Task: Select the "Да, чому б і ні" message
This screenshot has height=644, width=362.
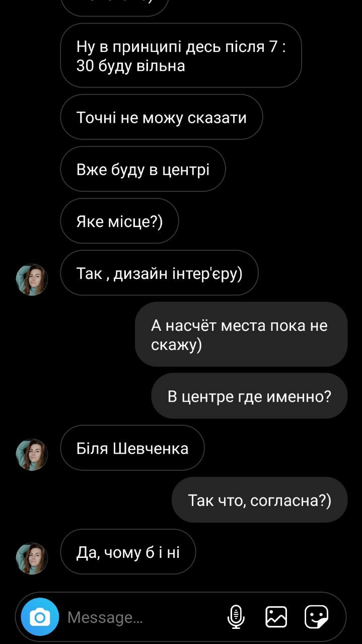Action: tap(128, 552)
